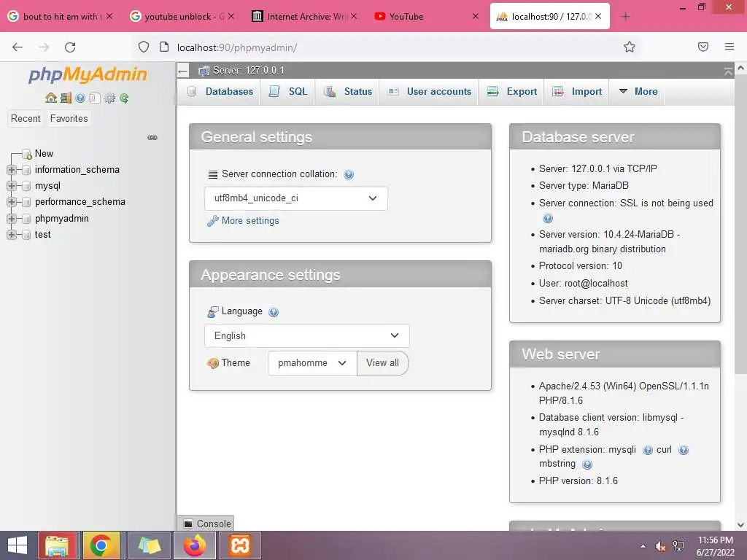Open the Export tab
This screenshot has height=560, width=747.
point(512,91)
